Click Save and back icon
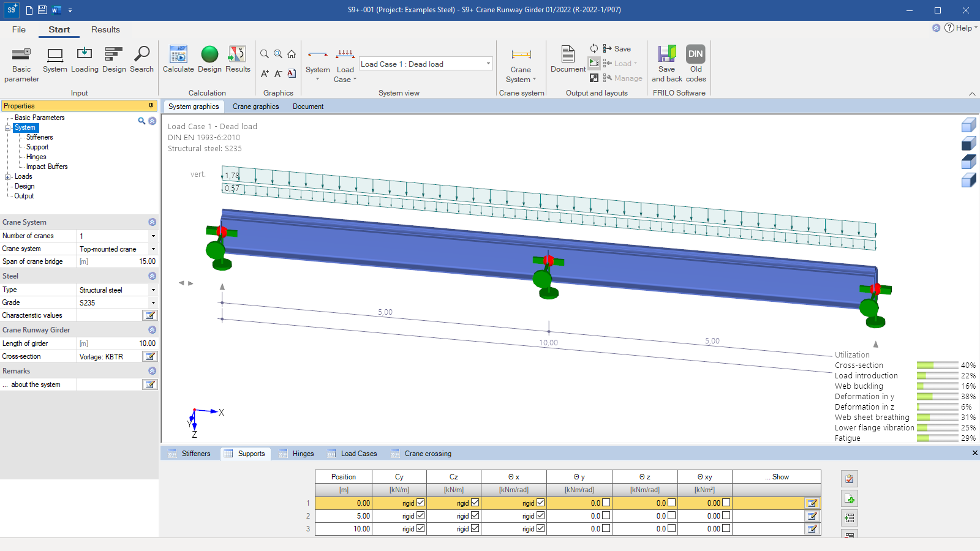The image size is (980, 551). pyautogui.click(x=666, y=64)
